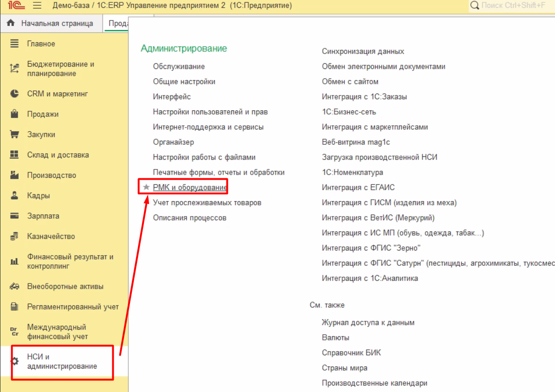Click the cart icon for Закупки
This screenshot has width=555, height=392.
[14, 135]
